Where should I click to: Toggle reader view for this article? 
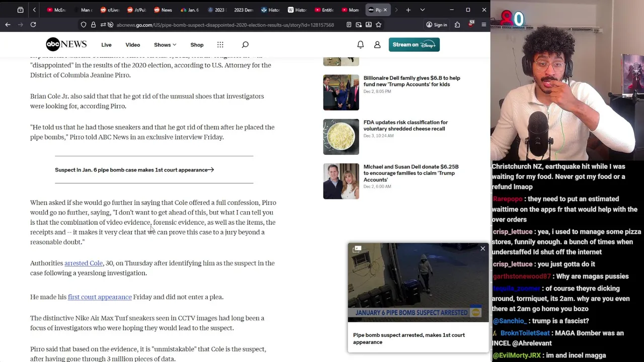pos(349,25)
